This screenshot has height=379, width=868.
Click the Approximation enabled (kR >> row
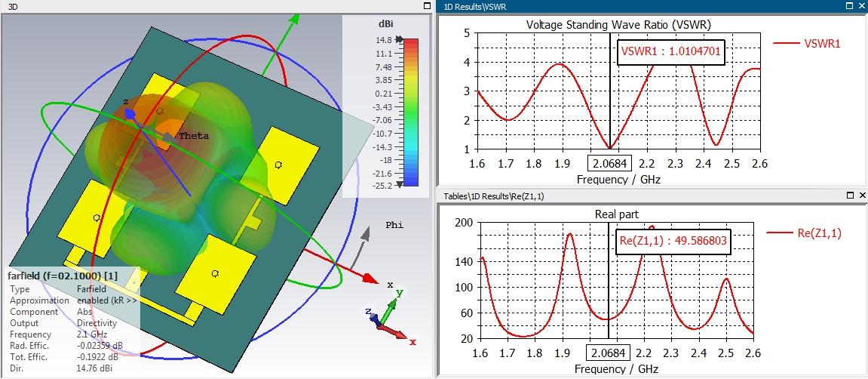(x=72, y=300)
